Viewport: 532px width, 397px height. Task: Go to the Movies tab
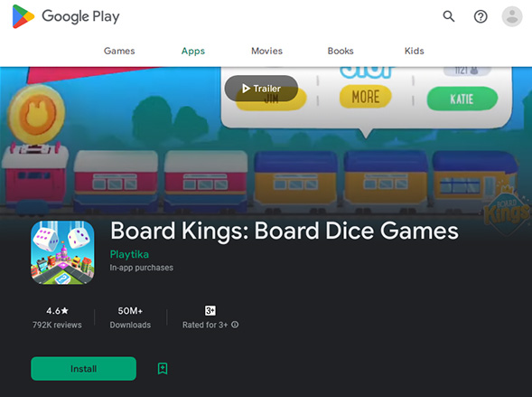pos(266,51)
